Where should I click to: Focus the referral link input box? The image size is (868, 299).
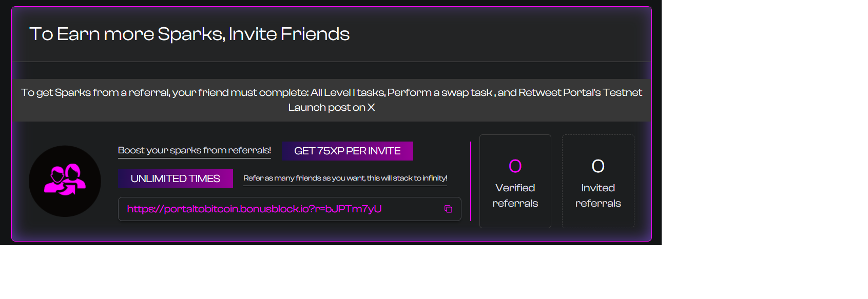point(290,209)
